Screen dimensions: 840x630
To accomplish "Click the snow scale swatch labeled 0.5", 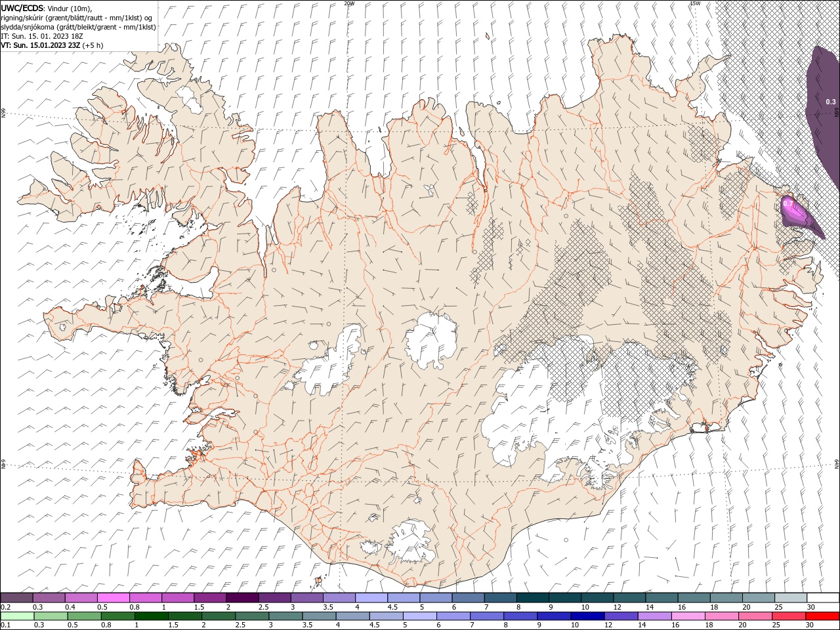I will (113, 598).
